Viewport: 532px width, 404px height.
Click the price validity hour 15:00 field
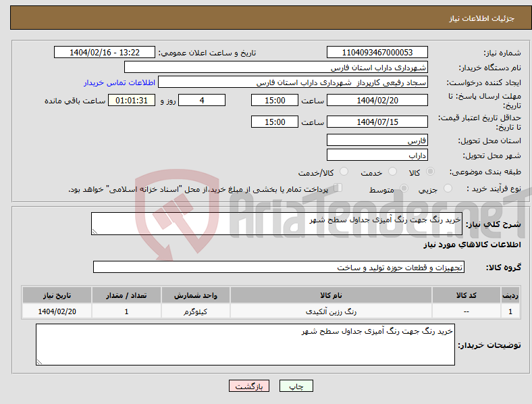[x=275, y=122]
